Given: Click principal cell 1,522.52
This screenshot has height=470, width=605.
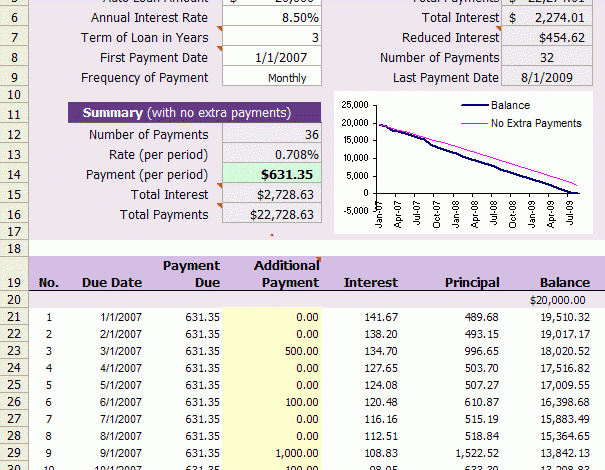Looking at the screenshot, I should tap(477, 453).
